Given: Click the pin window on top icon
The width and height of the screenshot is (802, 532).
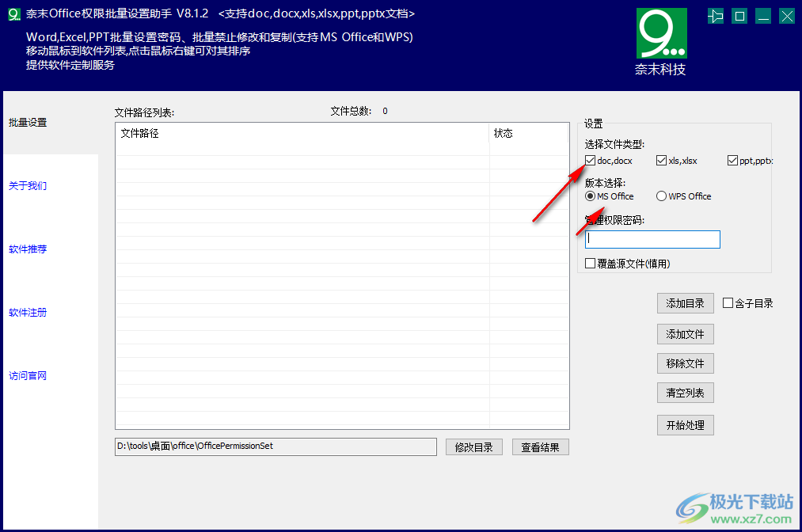Looking at the screenshot, I should (716, 17).
